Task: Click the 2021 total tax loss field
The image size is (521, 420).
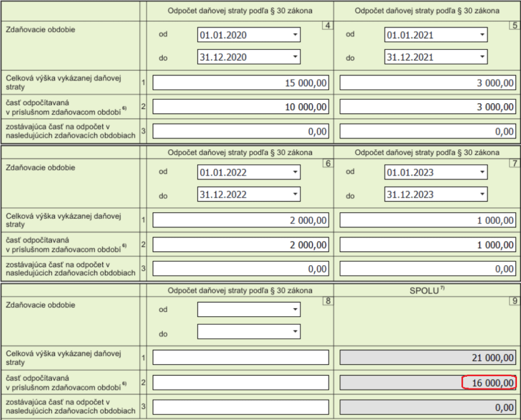Action: click(x=427, y=83)
